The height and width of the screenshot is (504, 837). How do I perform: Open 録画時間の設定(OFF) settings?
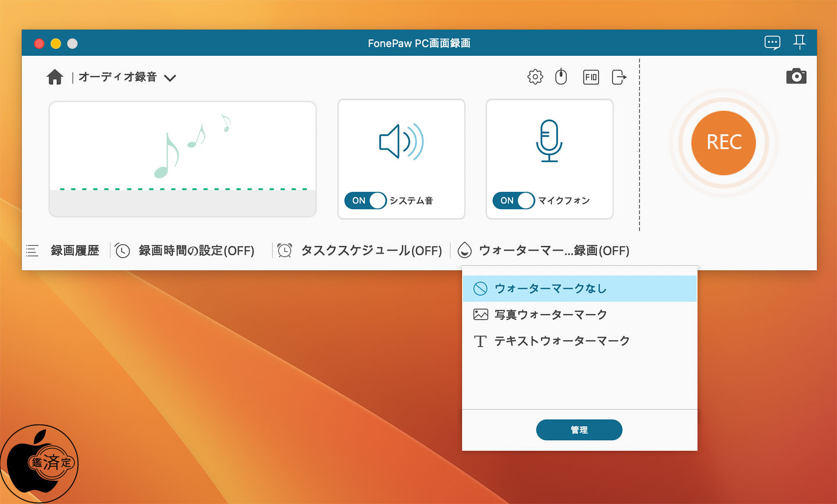pos(196,251)
